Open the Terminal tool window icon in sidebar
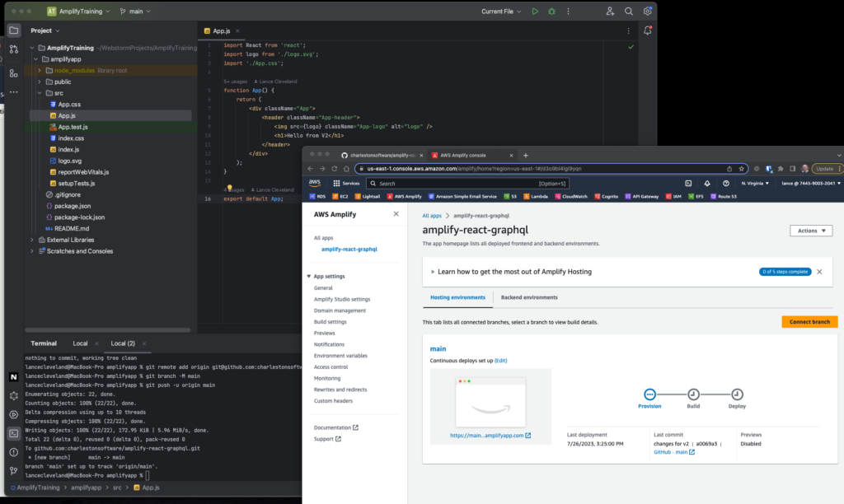The height and width of the screenshot is (504, 844). coord(13,433)
